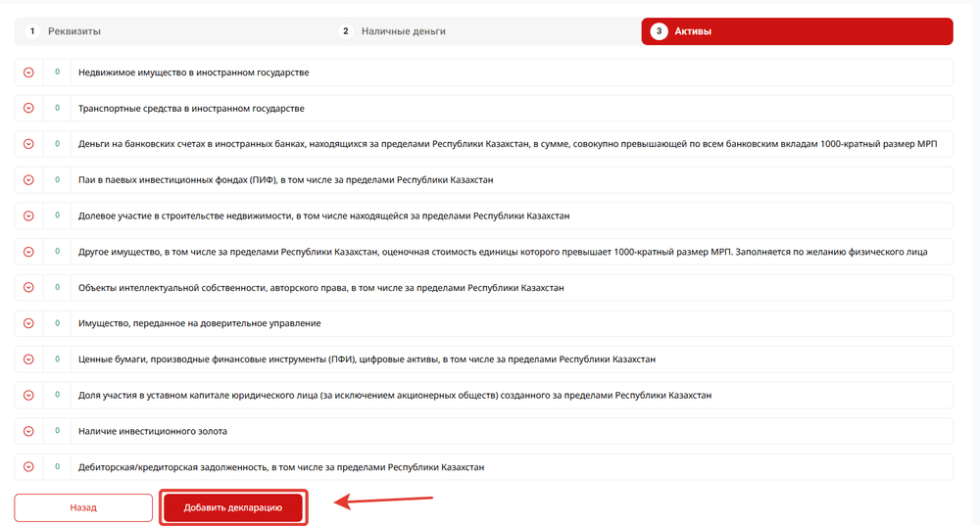Screen dimensions: 980x526
Task: Click the chevron icon beside intellectual property row
Action: 28,287
